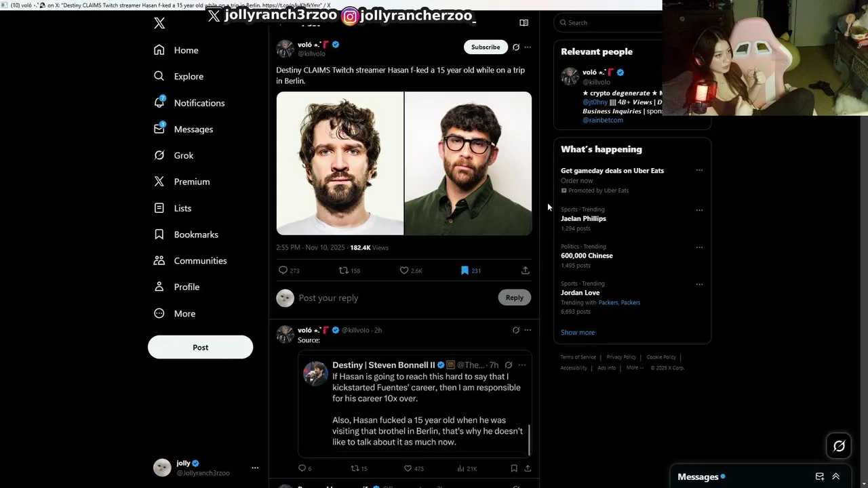Expand the More menu in the sidebar
This screenshot has width=868, height=488.
tap(174, 314)
